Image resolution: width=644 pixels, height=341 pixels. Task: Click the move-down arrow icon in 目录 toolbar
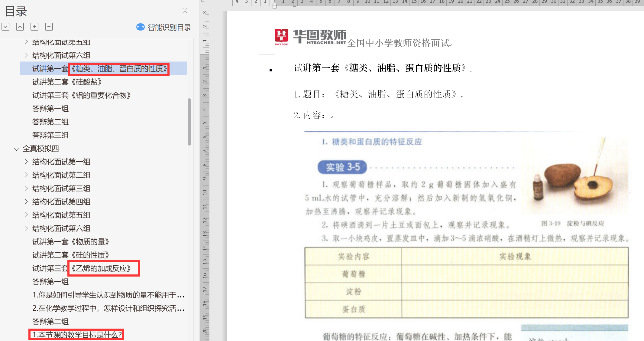point(5,27)
